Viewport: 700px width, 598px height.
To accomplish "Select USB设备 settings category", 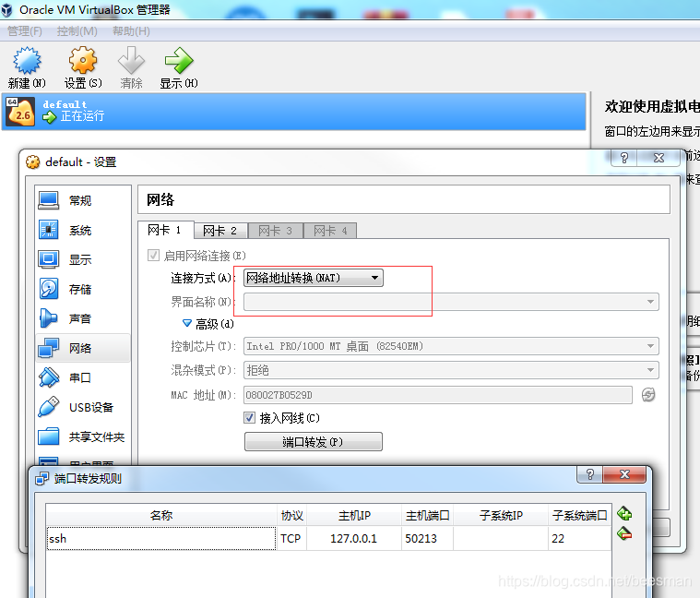I will [x=83, y=407].
